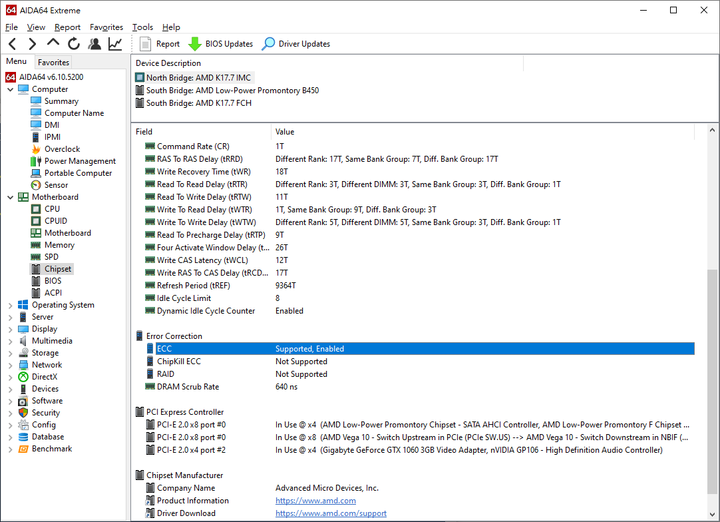Click the DirectX Xbox icon
This screenshot has height=522, width=720.
[x=23, y=377]
